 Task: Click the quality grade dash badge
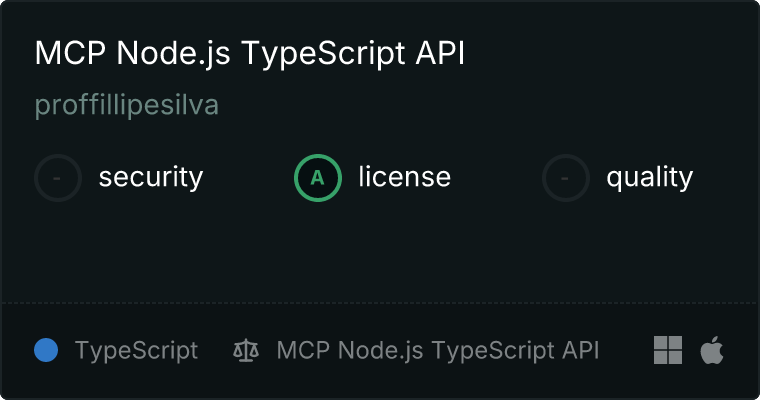click(x=566, y=178)
